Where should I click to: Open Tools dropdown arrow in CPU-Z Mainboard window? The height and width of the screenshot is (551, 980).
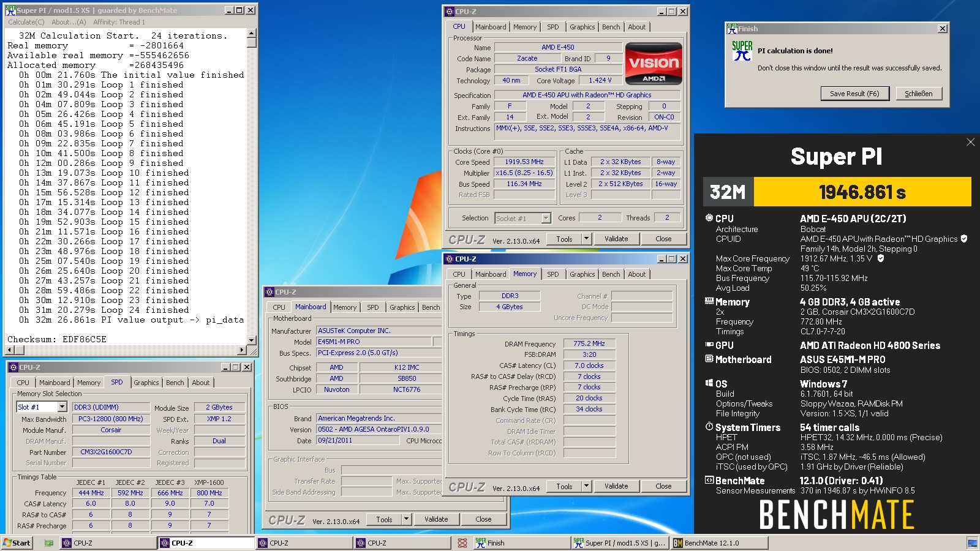406,519
